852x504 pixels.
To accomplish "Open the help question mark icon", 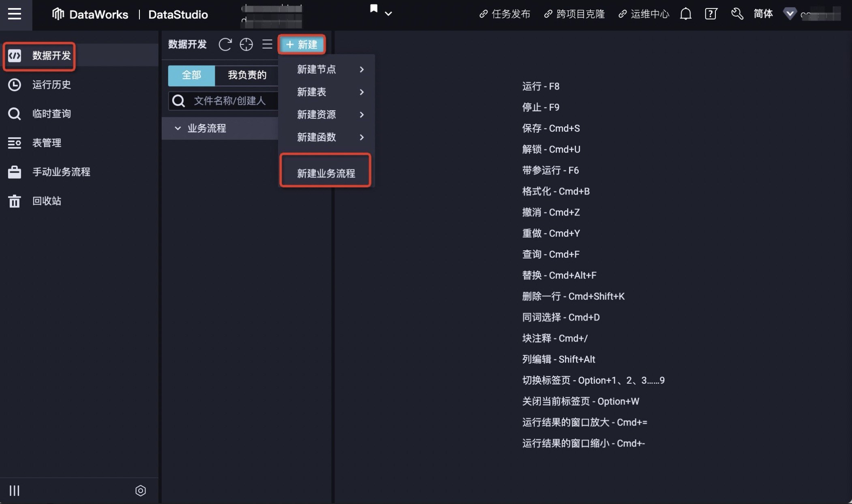I will (x=711, y=14).
